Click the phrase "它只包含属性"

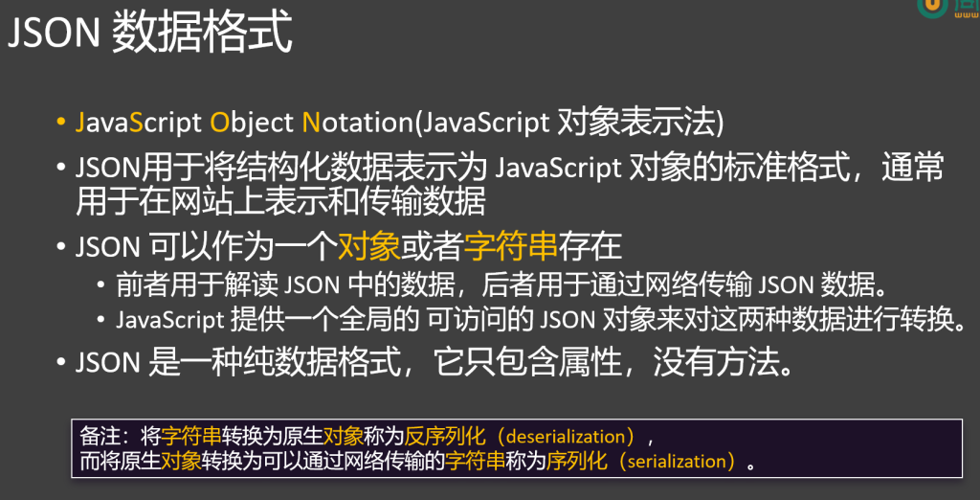[530, 364]
